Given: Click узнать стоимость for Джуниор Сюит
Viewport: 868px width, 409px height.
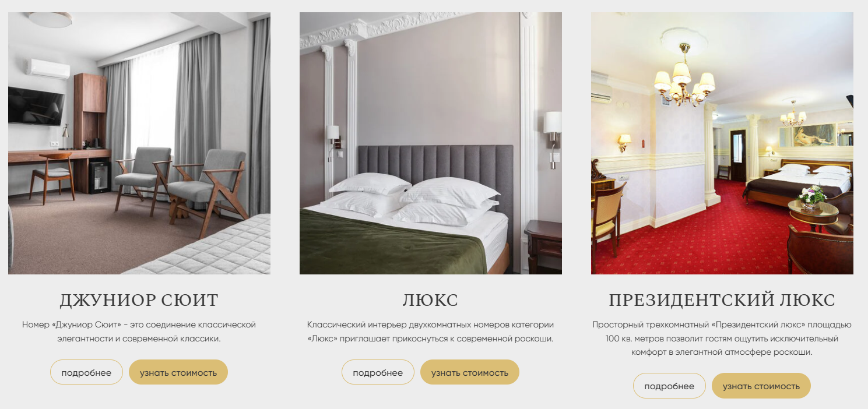Looking at the screenshot, I should 178,372.
